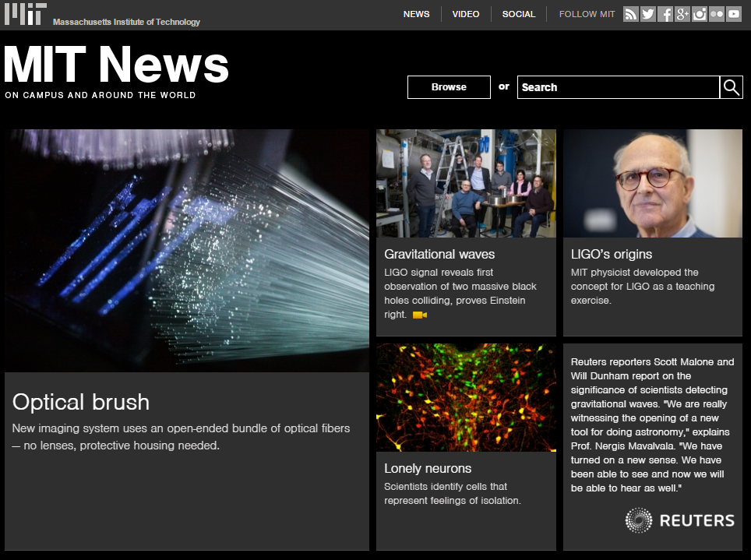This screenshot has height=560, width=751.
Task: Click the LIGO's origins headline
Action: coord(612,254)
